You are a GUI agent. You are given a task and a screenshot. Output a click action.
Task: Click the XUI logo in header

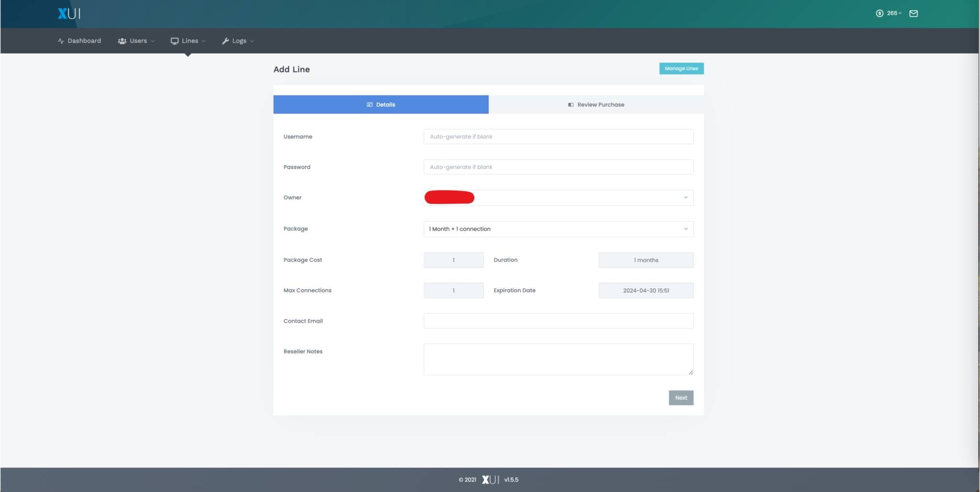click(x=69, y=13)
